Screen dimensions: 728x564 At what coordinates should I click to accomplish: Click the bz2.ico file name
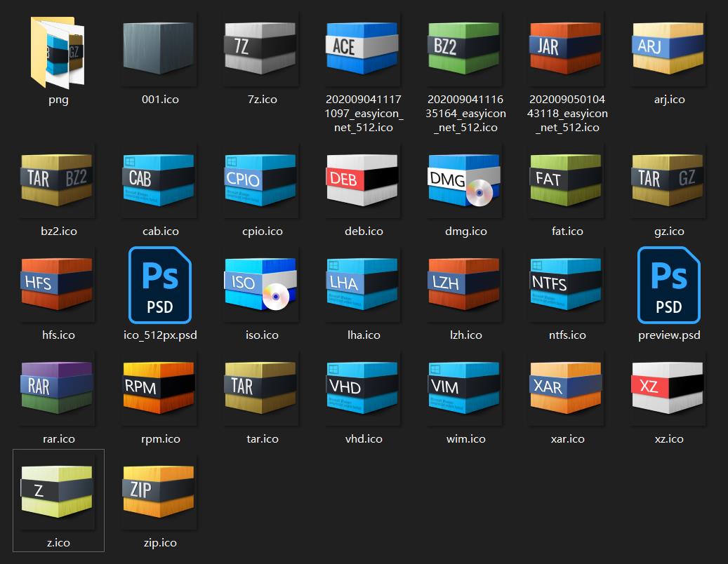coord(58,231)
